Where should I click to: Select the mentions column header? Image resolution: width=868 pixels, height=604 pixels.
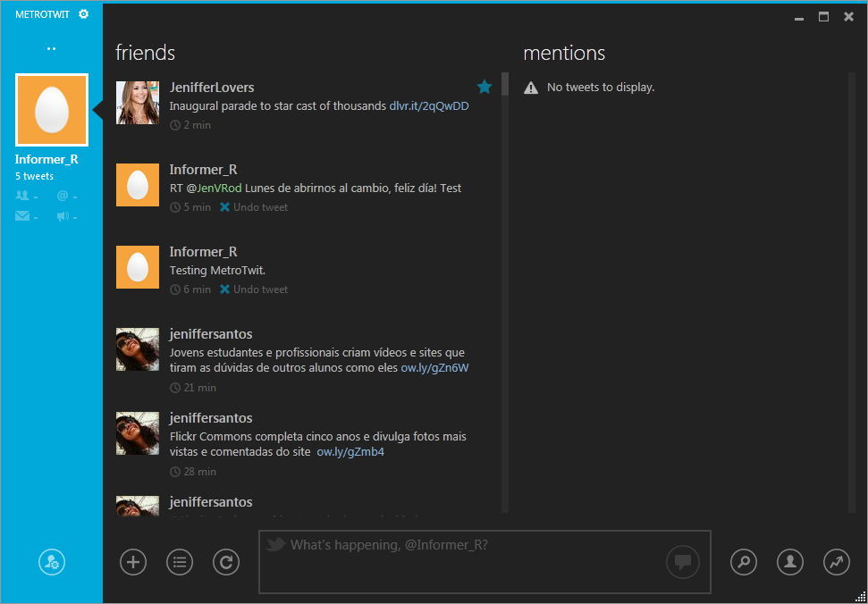pos(564,53)
